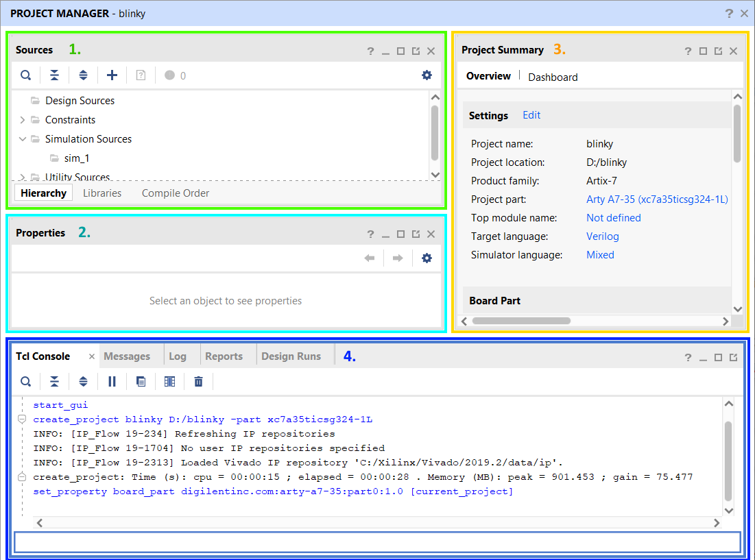Go to next object in Properties
This screenshot has width=755, height=560.
click(x=398, y=258)
